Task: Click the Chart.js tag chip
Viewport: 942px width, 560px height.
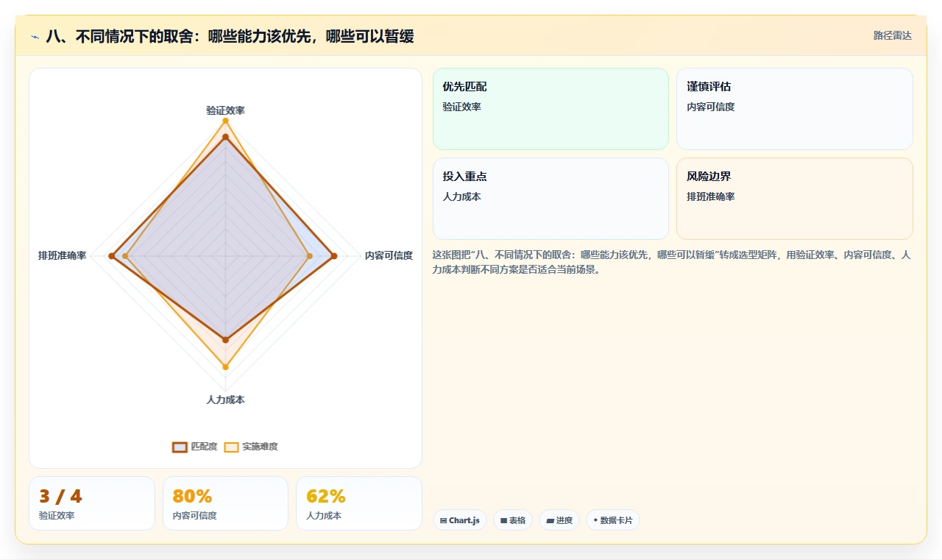Action: pyautogui.click(x=460, y=520)
